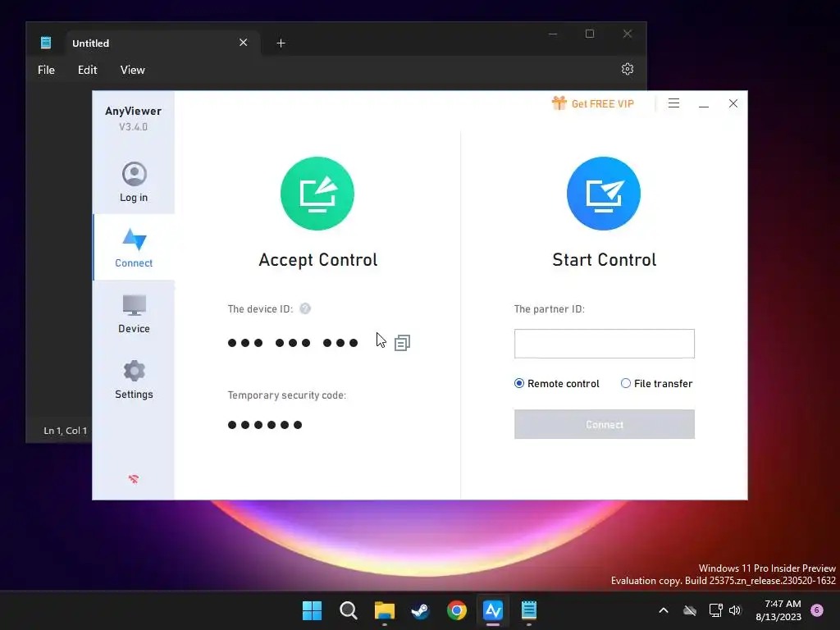The image size is (840, 630).
Task: Open the AnyViewer hamburger menu
Action: pyautogui.click(x=674, y=103)
